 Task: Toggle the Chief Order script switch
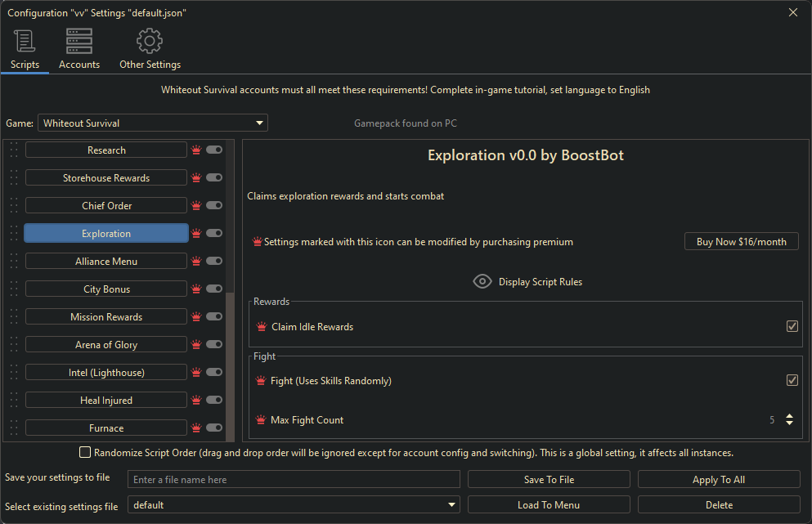(214, 205)
